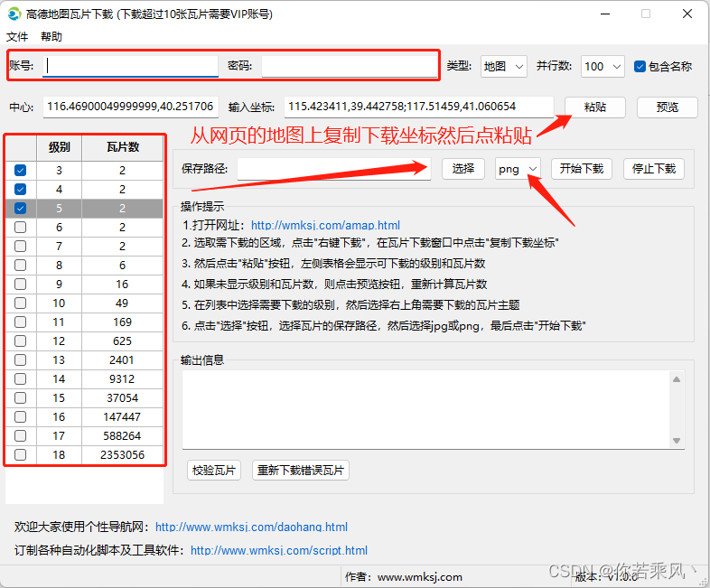Check the level 10 checkbox
The height and width of the screenshot is (588, 710).
tap(21, 303)
